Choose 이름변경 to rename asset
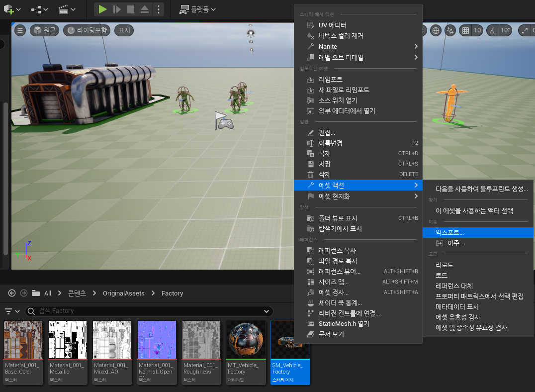 (358, 143)
